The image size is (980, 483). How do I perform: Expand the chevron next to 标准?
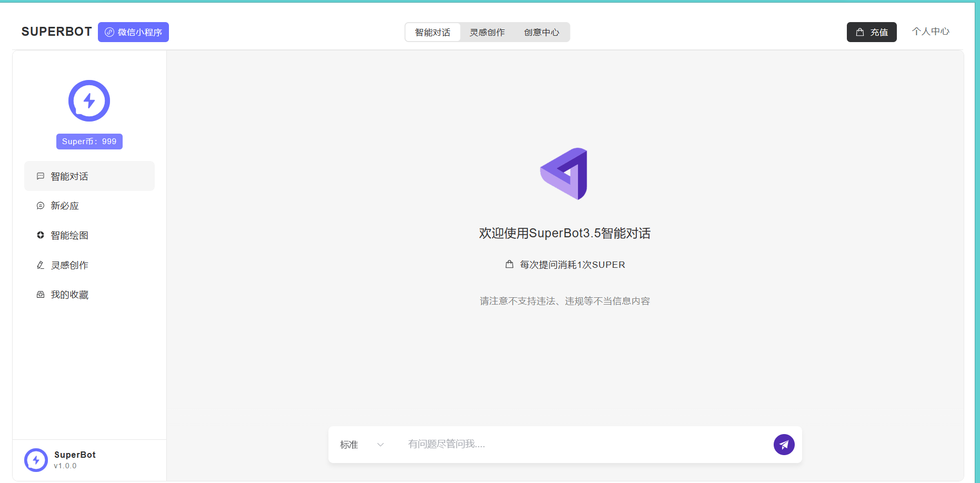[x=381, y=445]
